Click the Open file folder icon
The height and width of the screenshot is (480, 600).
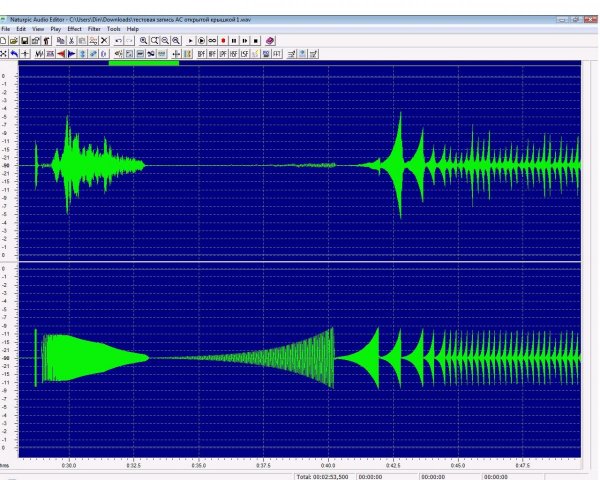click(x=14, y=41)
